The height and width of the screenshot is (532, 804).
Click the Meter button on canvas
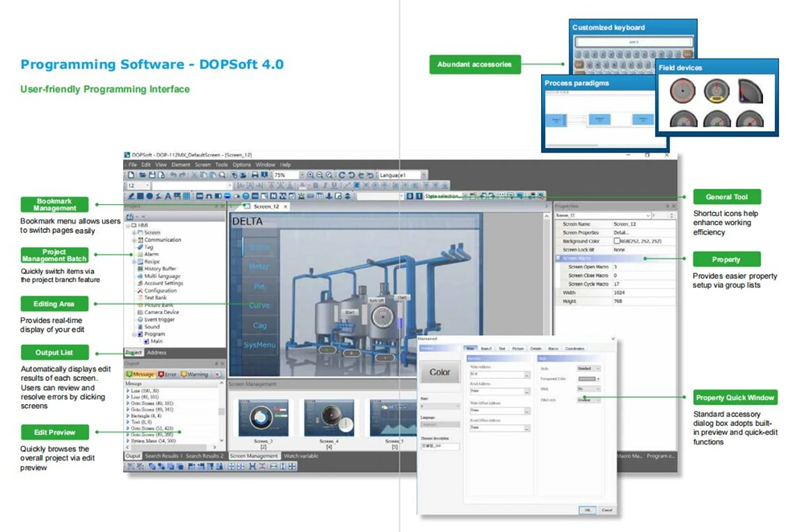pyautogui.click(x=260, y=266)
